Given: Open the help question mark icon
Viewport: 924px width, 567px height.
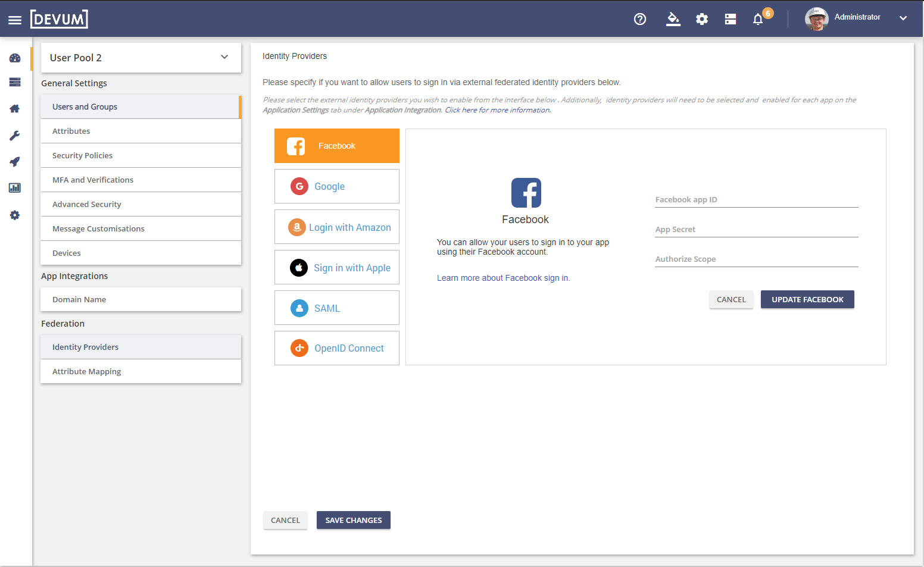Looking at the screenshot, I should pos(640,19).
